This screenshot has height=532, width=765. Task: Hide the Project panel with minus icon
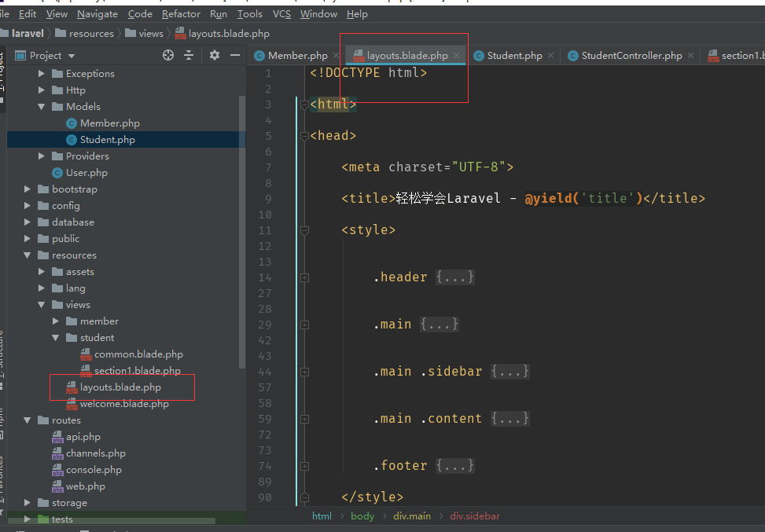[234, 55]
